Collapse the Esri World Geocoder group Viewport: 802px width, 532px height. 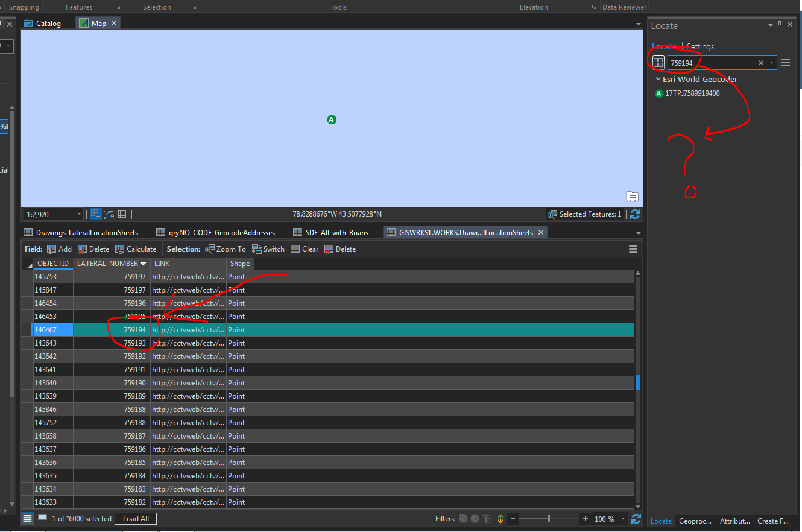pos(658,79)
